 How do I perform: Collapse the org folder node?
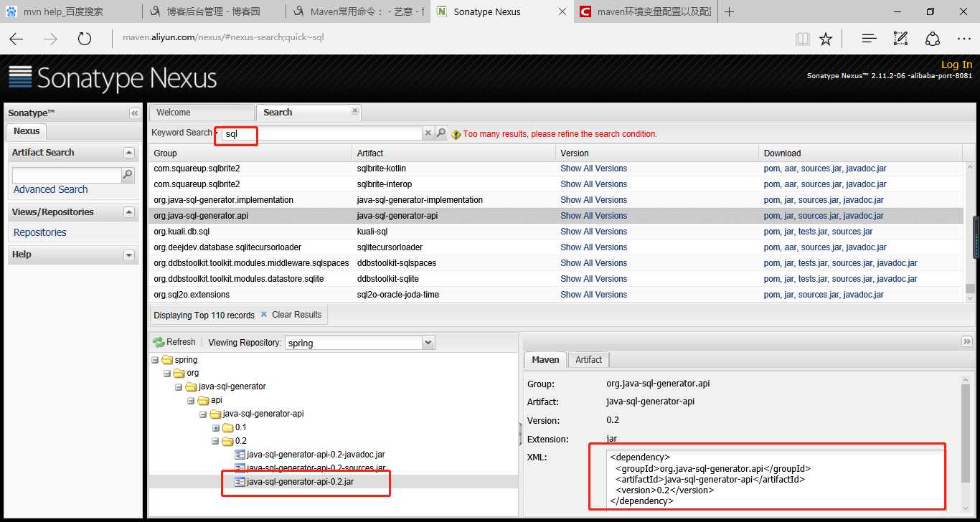tap(167, 373)
